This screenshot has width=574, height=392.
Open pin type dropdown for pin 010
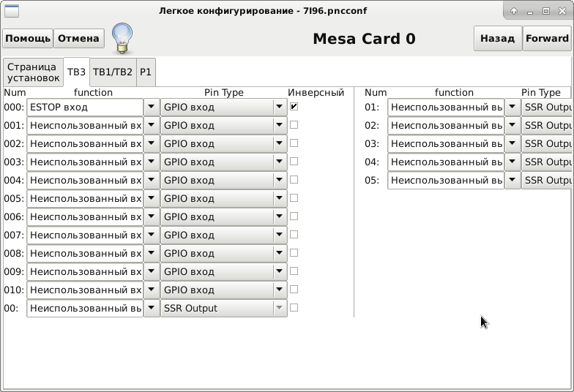[x=224, y=290]
